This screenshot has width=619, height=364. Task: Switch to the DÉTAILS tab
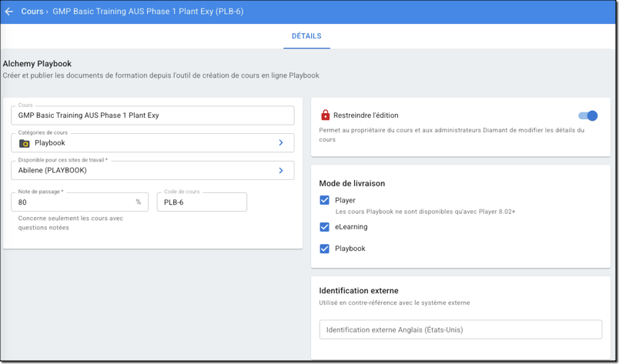click(306, 36)
